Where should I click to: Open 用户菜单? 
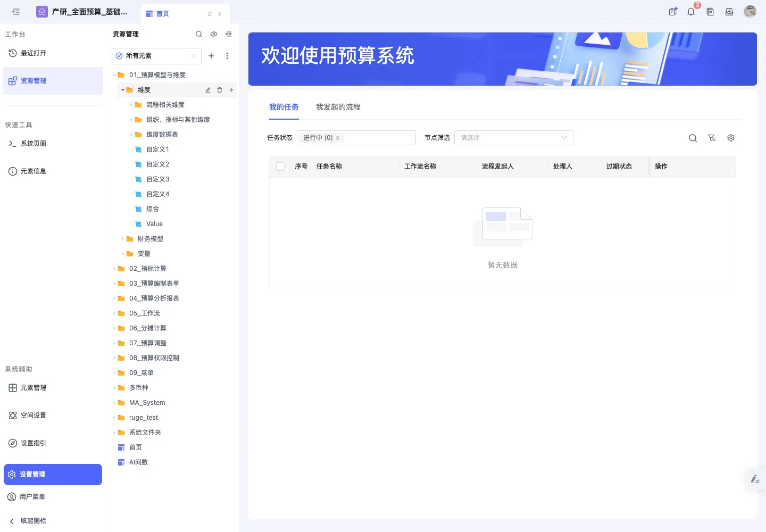click(x=53, y=497)
